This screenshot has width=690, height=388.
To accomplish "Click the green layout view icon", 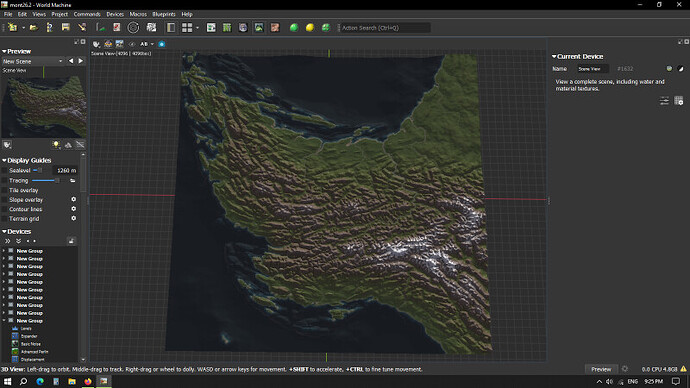I will 227,27.
